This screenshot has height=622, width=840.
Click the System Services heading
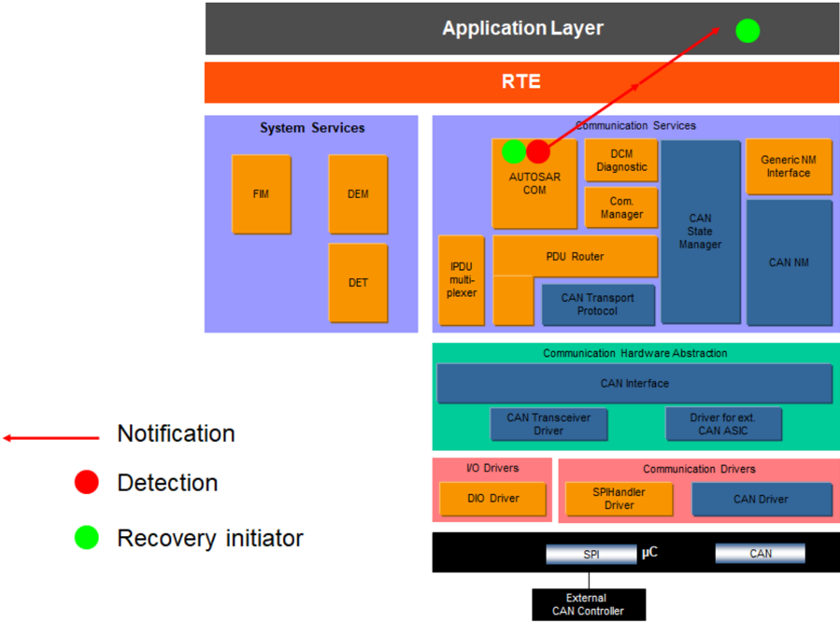tap(312, 127)
